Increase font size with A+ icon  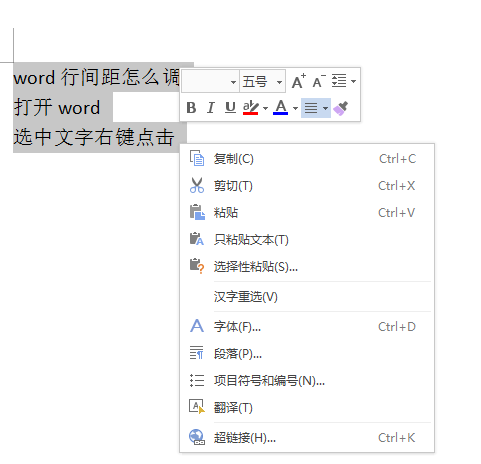click(x=299, y=81)
